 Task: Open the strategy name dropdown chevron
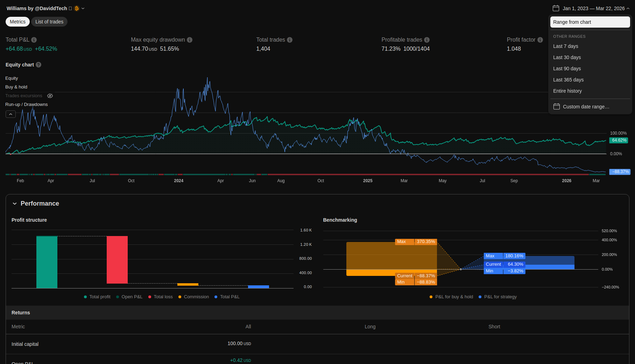pos(83,8)
